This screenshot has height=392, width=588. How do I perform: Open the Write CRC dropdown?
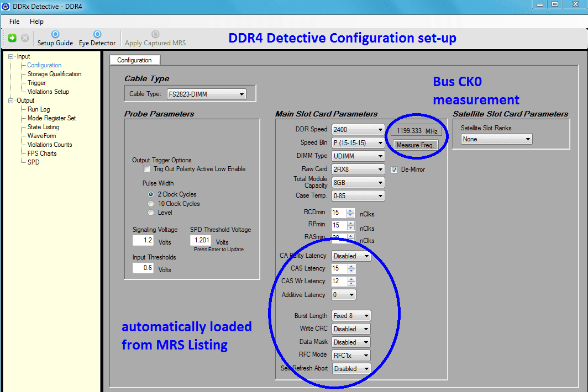(x=351, y=329)
